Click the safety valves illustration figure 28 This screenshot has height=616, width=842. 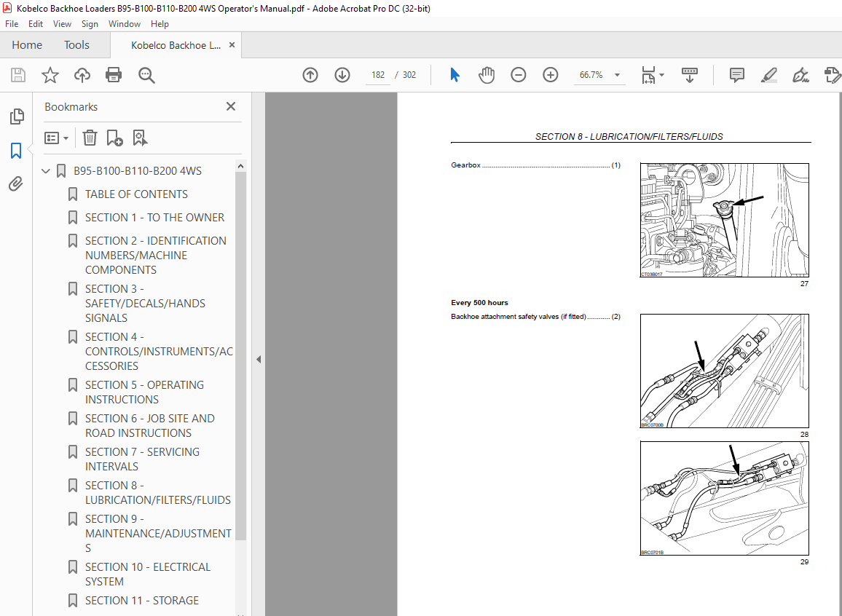(x=725, y=371)
